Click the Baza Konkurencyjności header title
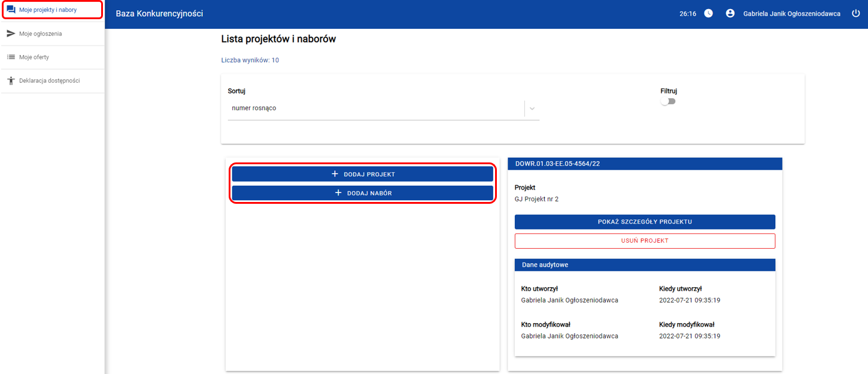Viewport: 868px width, 374px height. (159, 13)
